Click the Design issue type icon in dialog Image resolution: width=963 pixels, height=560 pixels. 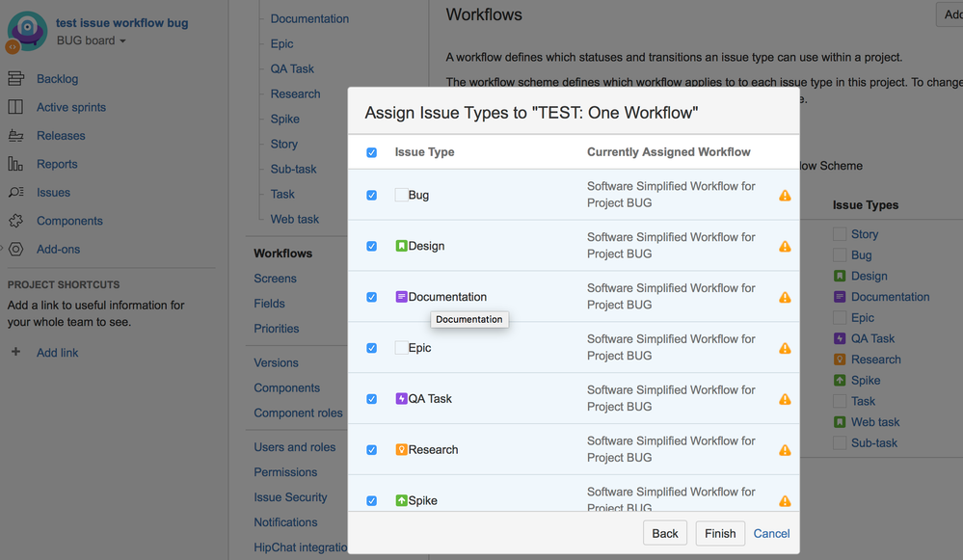point(401,246)
